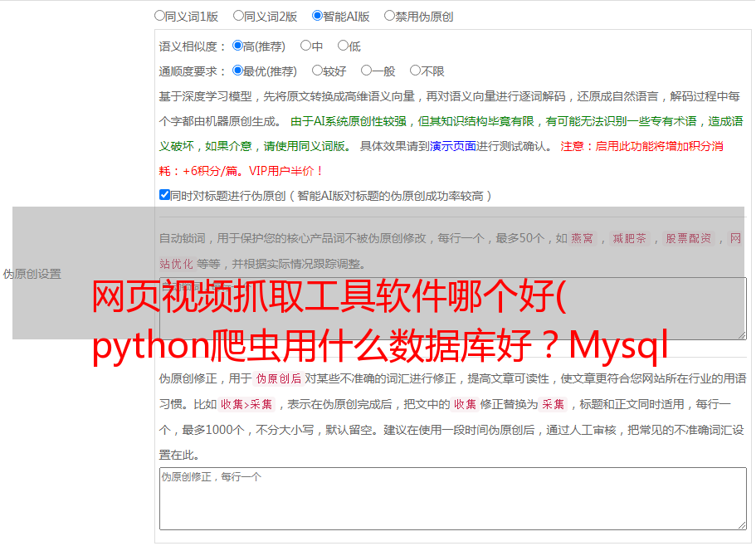Viewport: 756px width, 546px height.
Task: Click the resize grip of 伪原创修正 textarea
Action: [742, 525]
